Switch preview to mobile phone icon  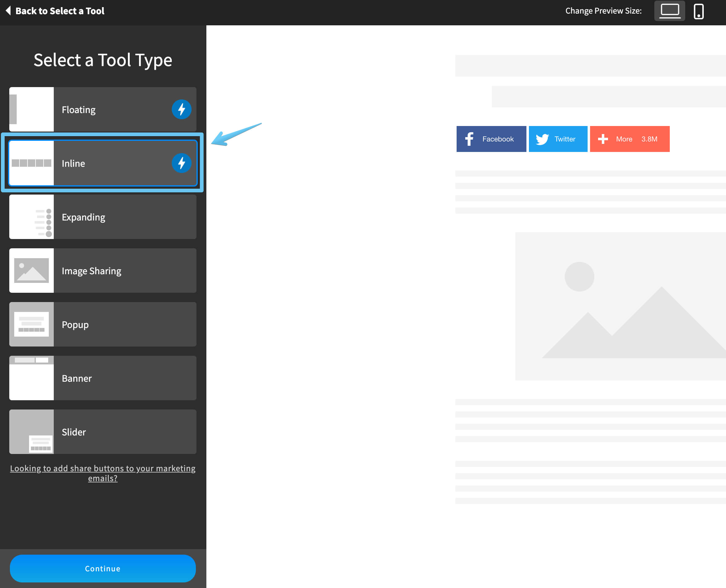[x=699, y=11]
